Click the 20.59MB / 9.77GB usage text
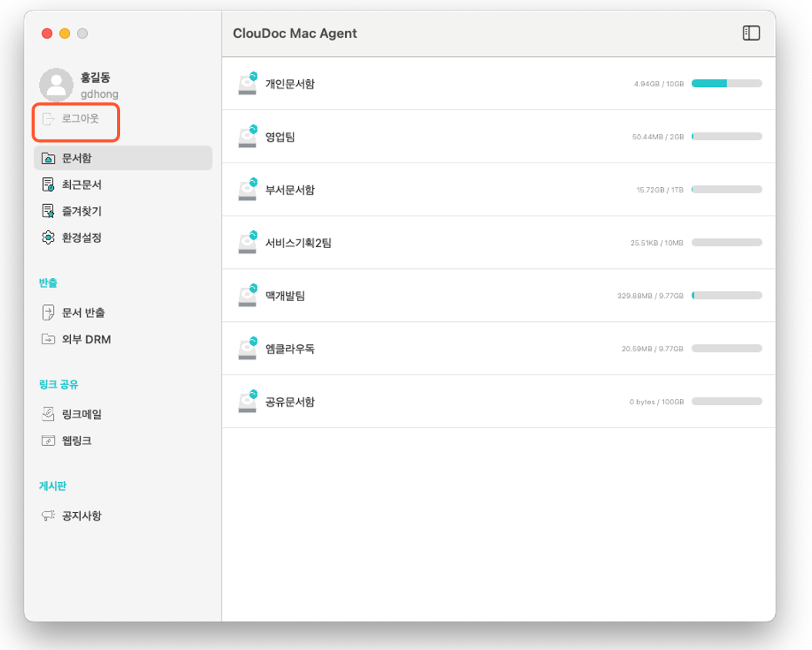Image resolution: width=812 pixels, height=650 pixels. (x=653, y=349)
